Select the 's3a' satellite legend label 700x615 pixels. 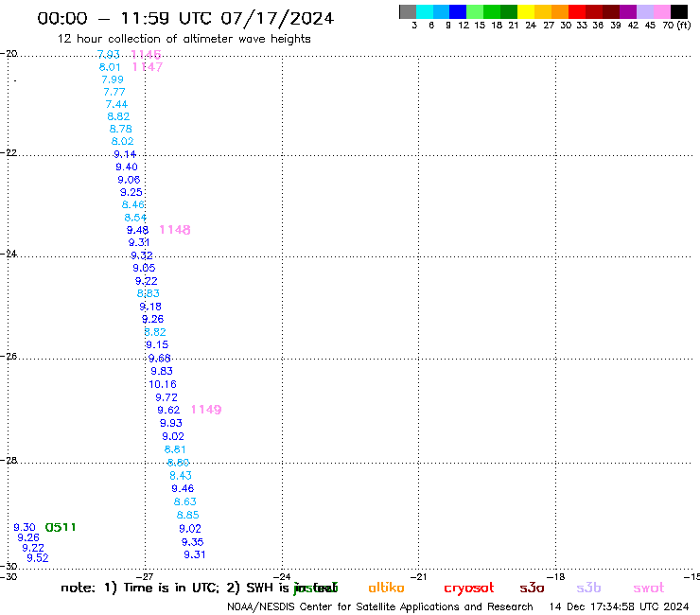pyautogui.click(x=533, y=588)
